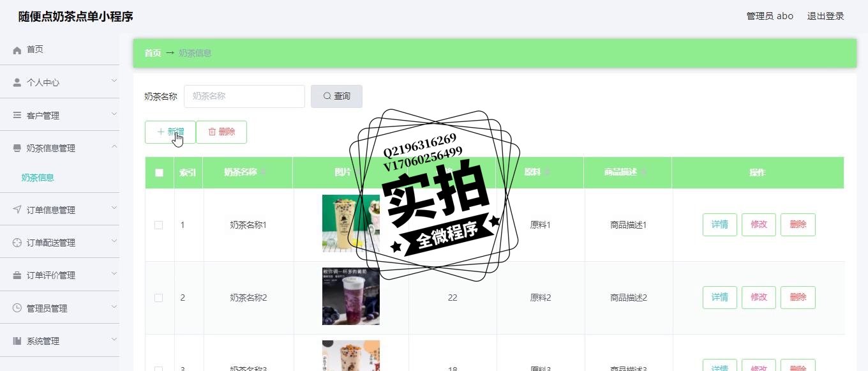
Task: Click the 奶茶名称 search input field
Action: (244, 96)
